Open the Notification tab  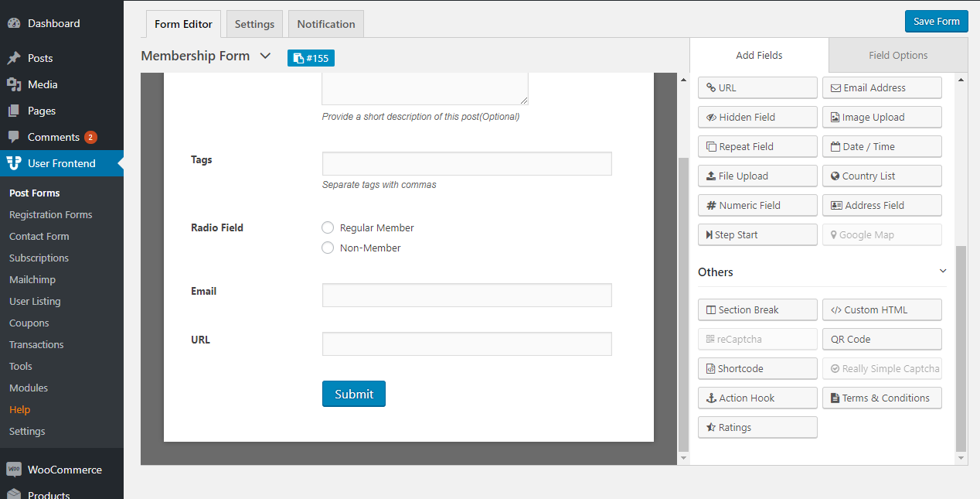click(x=326, y=24)
